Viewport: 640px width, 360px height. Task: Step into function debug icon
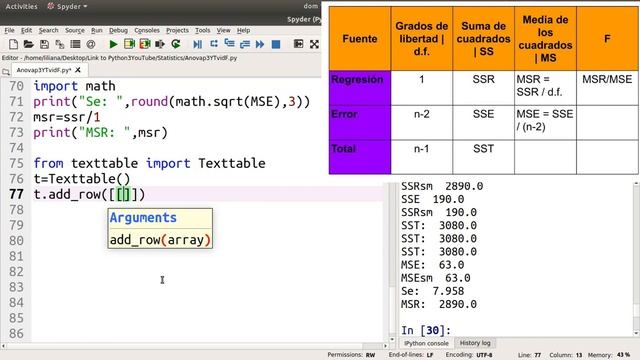pyautogui.click(x=229, y=44)
